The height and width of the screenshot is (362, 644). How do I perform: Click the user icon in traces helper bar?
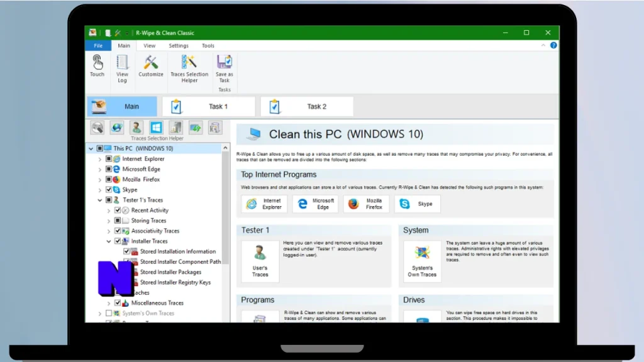[x=136, y=128]
